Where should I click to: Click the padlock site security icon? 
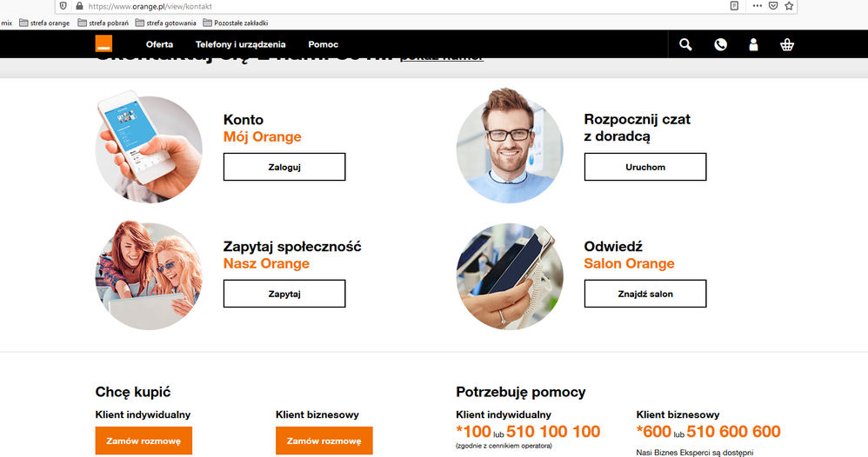click(x=79, y=5)
